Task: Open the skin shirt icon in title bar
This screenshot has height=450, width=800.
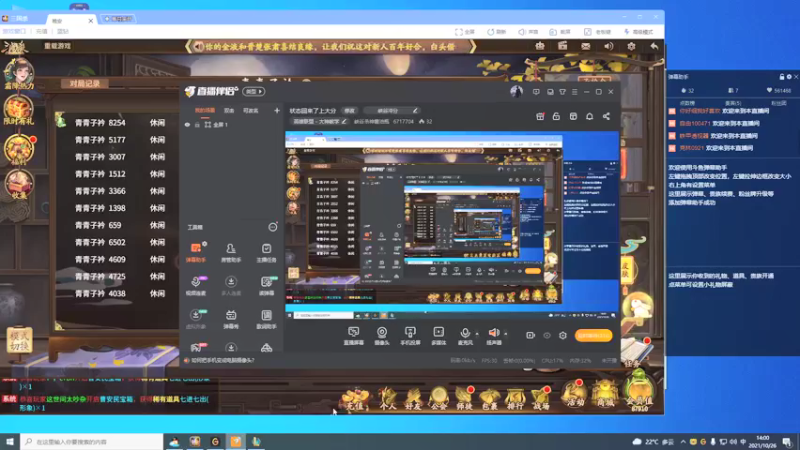Action: (x=562, y=92)
